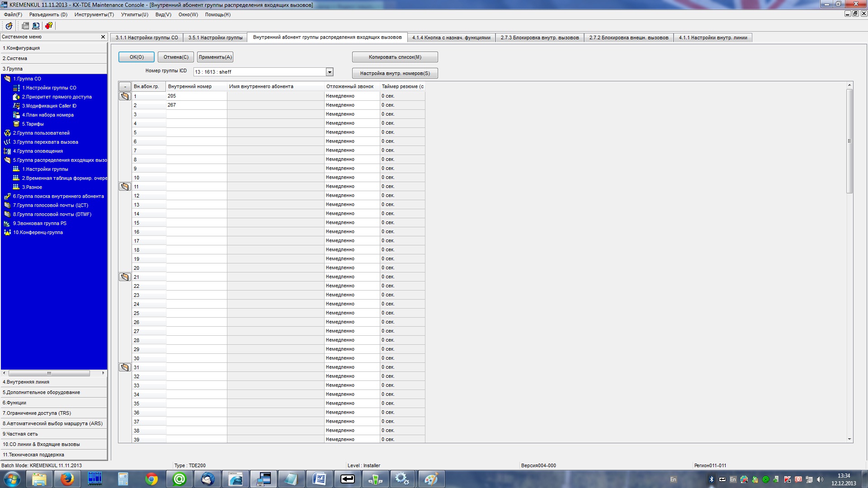Click the row group icon next to row 11

(x=125, y=187)
